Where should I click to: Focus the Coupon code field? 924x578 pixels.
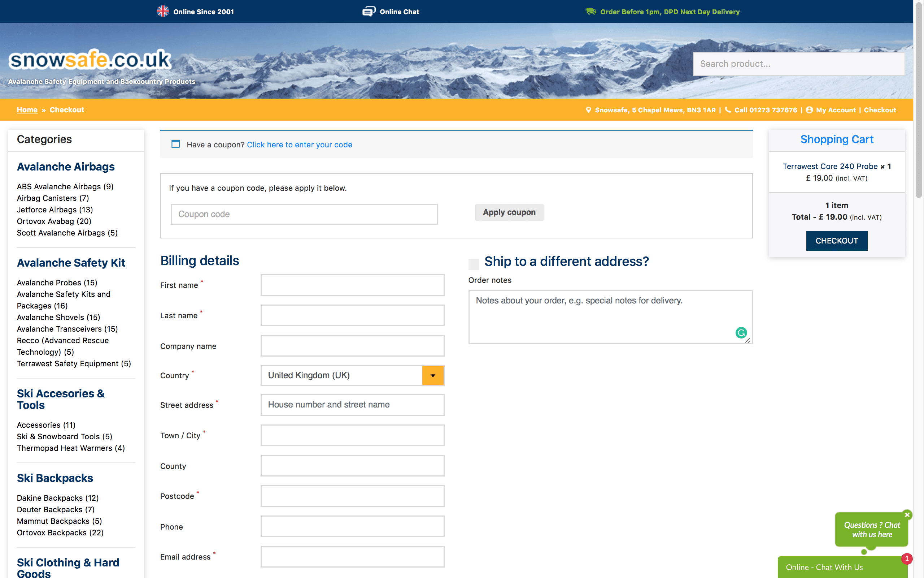click(x=304, y=214)
